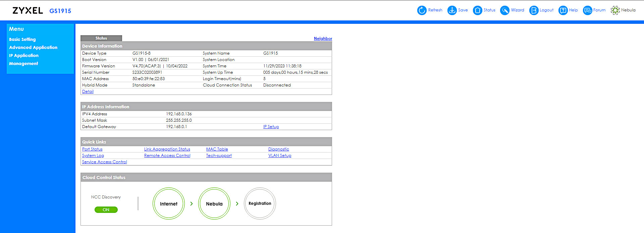Screen dimensions: 644x233
Task: Open the Status home icon
Action: point(478,10)
